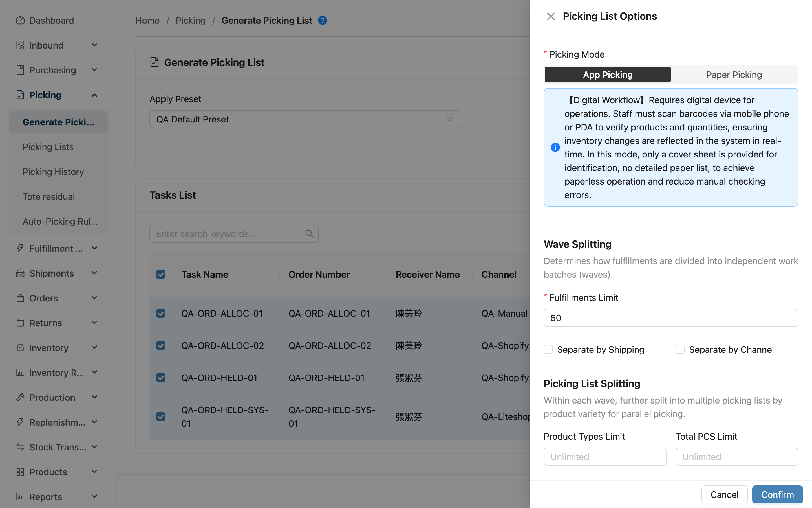Click the Inbound sidebar icon
812x508 pixels.
click(x=20, y=45)
